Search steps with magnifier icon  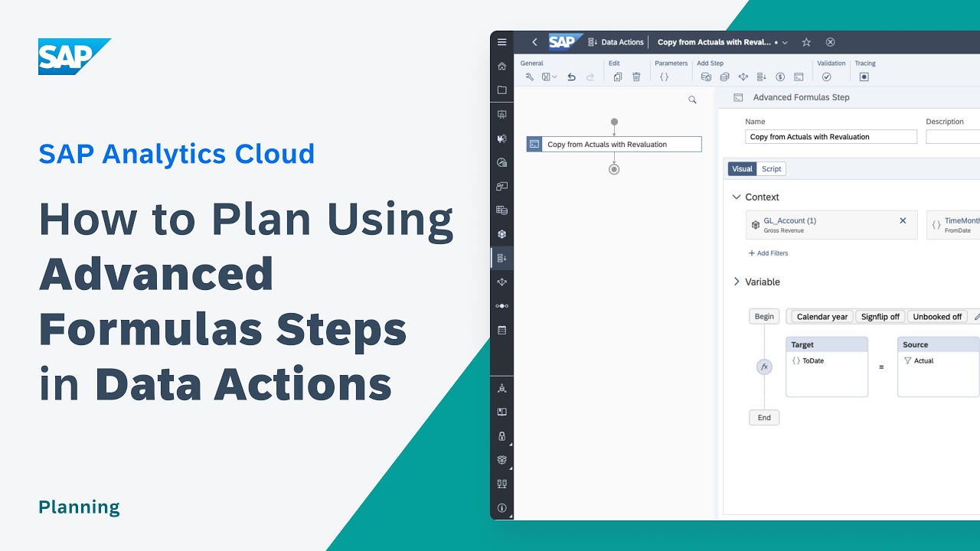tap(692, 99)
